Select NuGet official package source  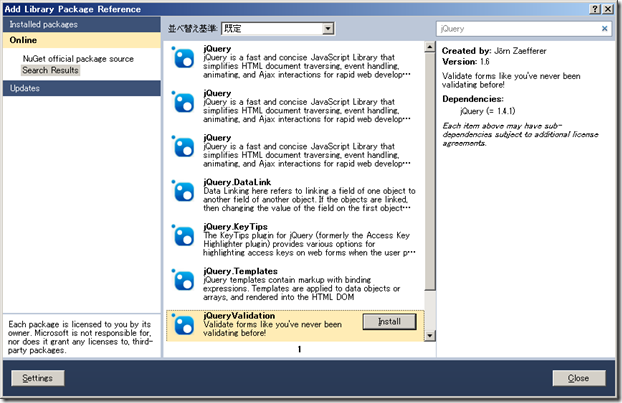78,59
